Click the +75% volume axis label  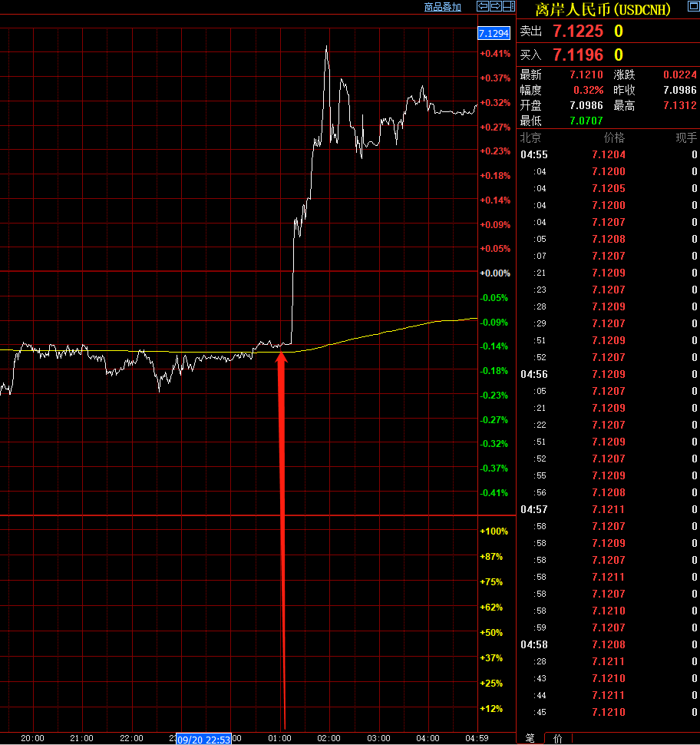(491, 582)
